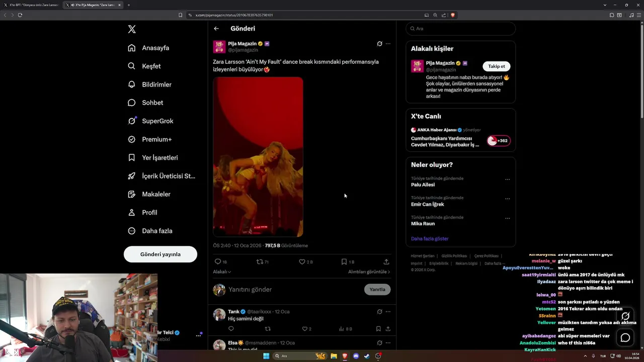
Task: Click the Yanıtla button
Action: pyautogui.click(x=377, y=290)
